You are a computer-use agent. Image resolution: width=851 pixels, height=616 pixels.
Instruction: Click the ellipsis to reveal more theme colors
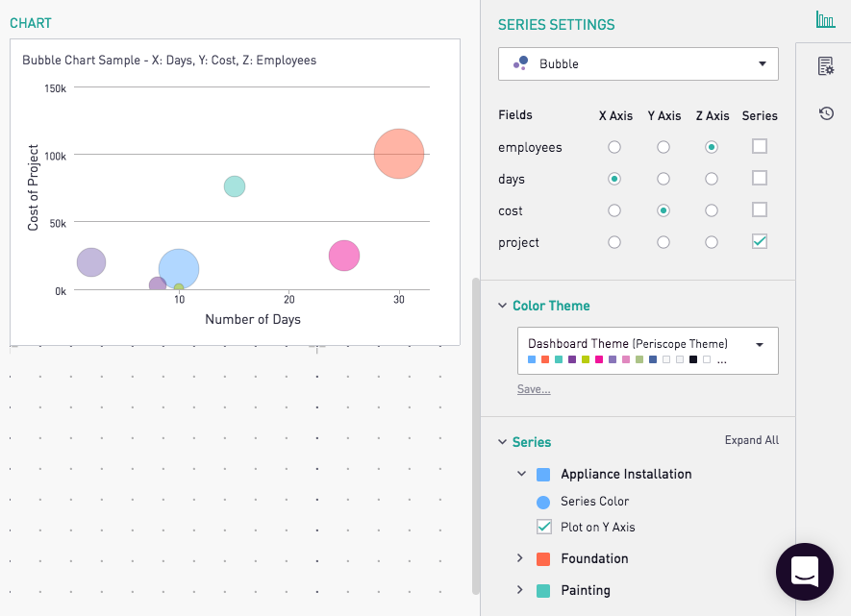coord(721,359)
